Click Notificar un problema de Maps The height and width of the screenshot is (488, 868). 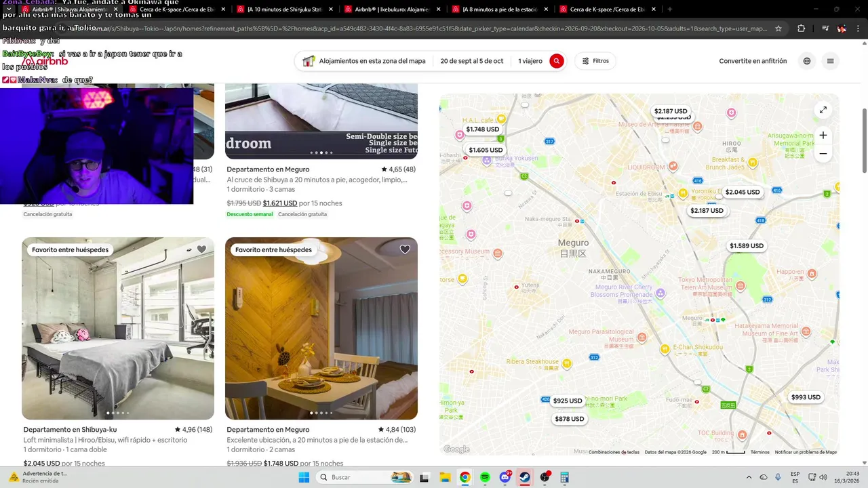[806, 452]
